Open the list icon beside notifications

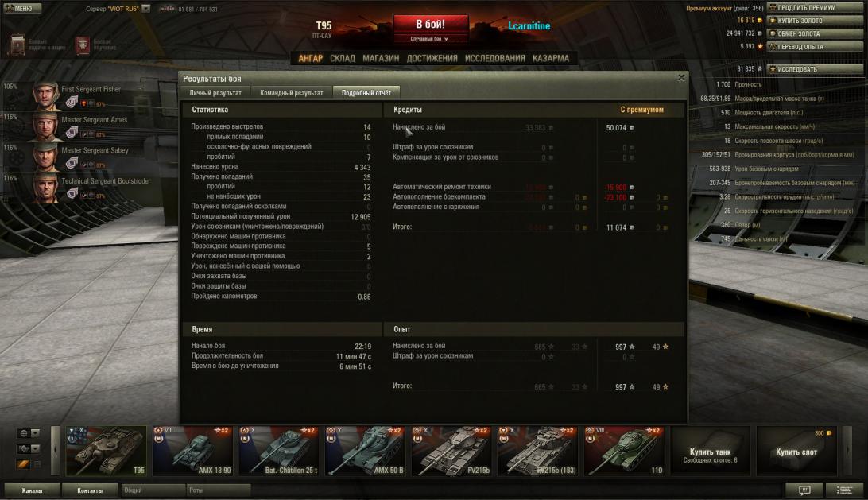[x=843, y=490]
